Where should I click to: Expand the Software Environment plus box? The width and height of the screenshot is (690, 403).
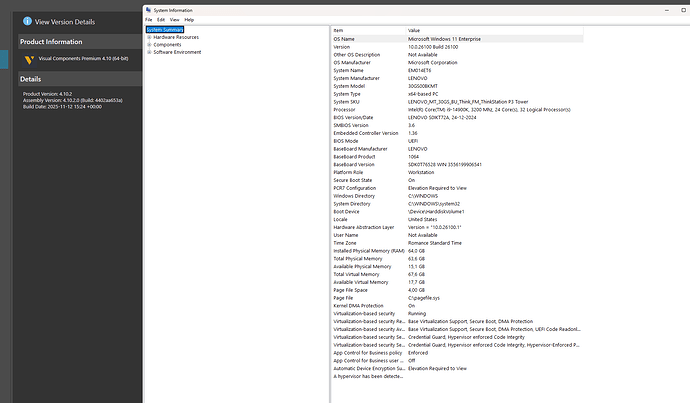click(149, 51)
